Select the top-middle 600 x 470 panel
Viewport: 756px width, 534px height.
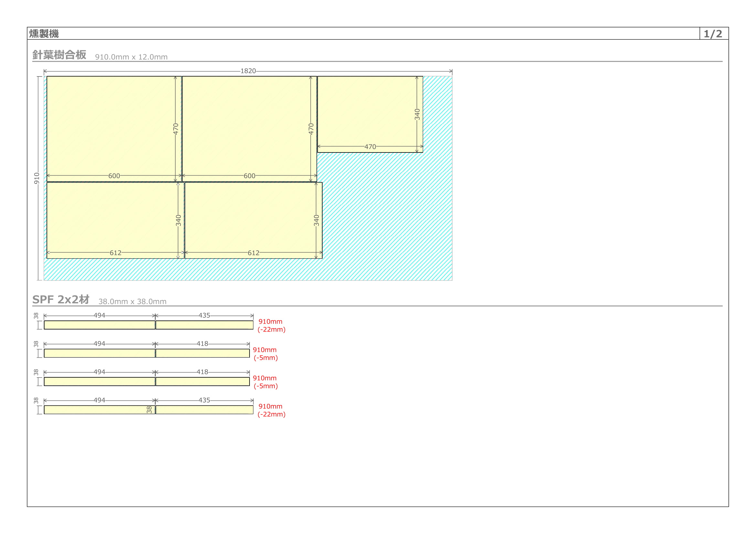249,129
